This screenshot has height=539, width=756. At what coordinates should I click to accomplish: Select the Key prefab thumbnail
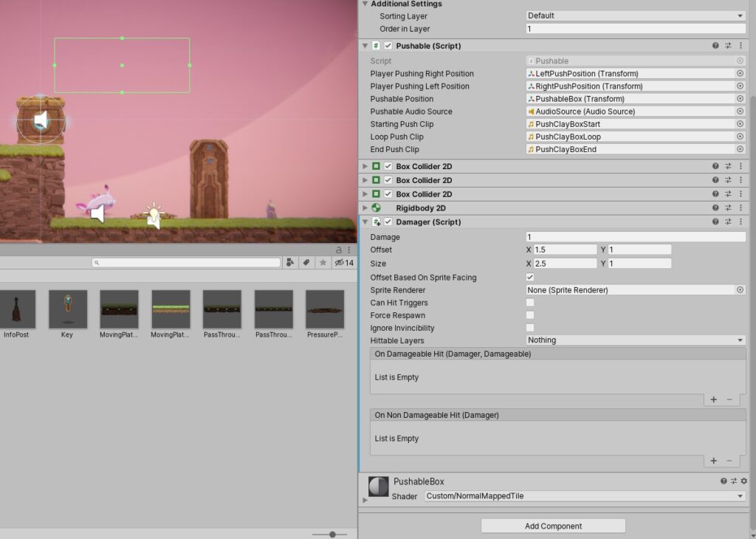point(67,309)
